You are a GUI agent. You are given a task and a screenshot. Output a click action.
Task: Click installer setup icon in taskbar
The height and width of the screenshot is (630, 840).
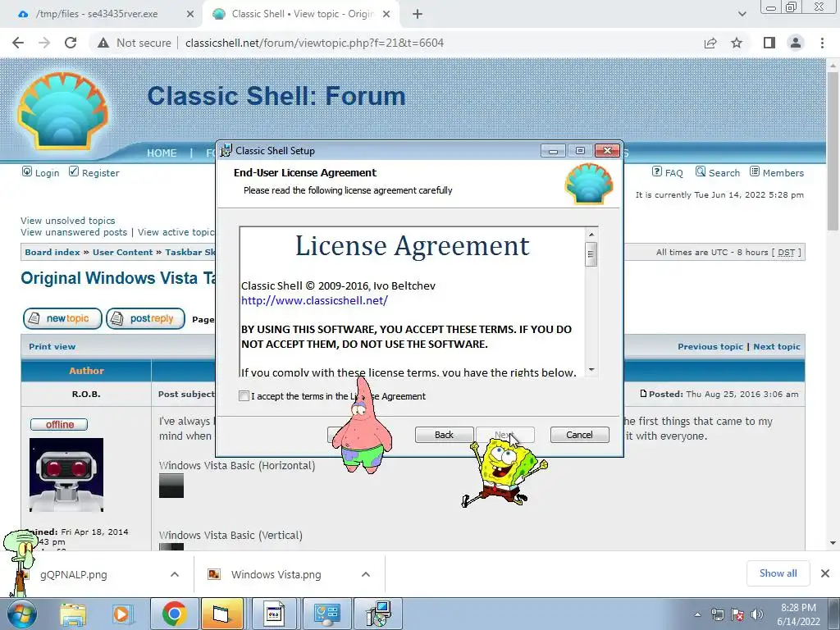(x=379, y=614)
